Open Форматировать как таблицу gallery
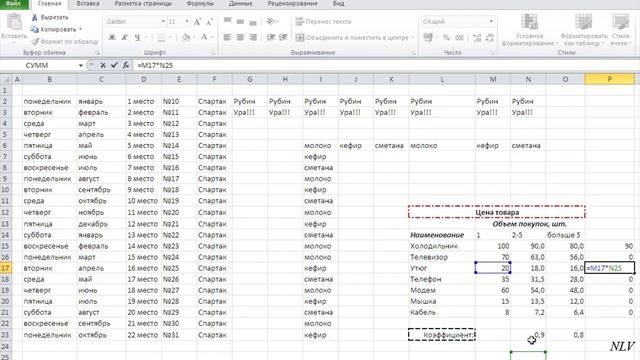Image resolution: width=640 pixels, height=360 pixels. (584, 30)
